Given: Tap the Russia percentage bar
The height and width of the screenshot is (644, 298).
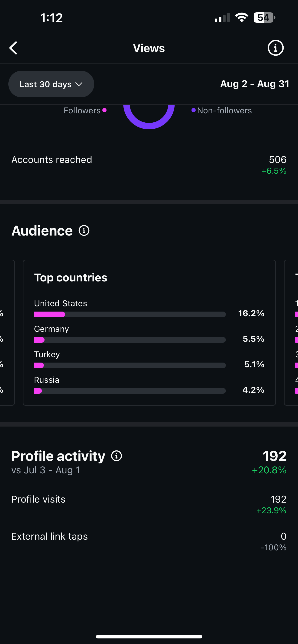Looking at the screenshot, I should pyautogui.click(x=130, y=391).
